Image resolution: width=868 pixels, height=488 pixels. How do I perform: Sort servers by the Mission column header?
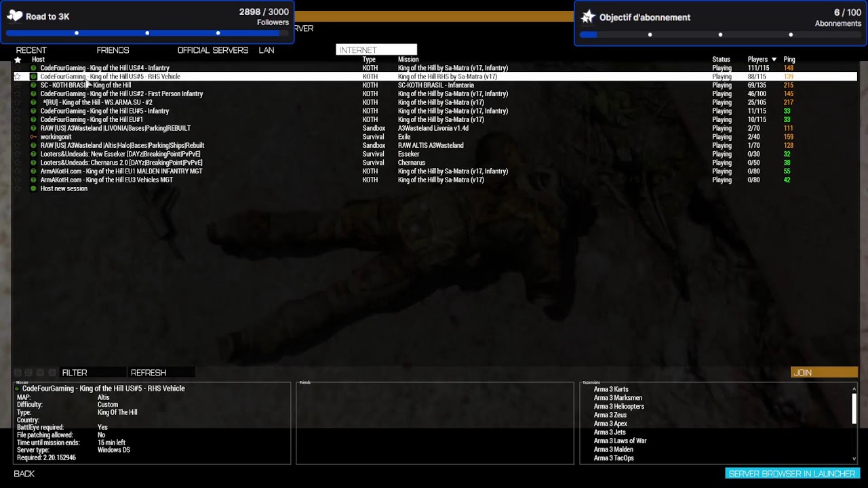click(408, 60)
